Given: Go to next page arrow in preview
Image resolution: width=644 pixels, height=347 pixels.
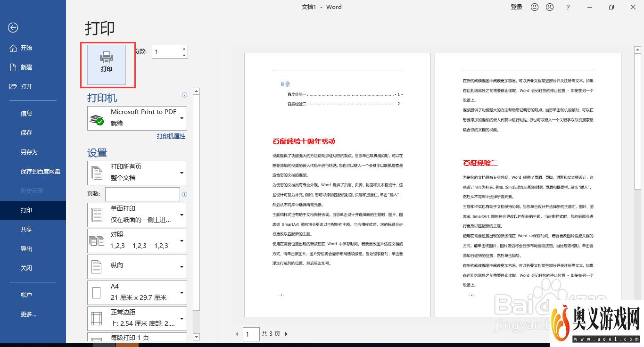Looking at the screenshot, I should pyautogui.click(x=286, y=334).
